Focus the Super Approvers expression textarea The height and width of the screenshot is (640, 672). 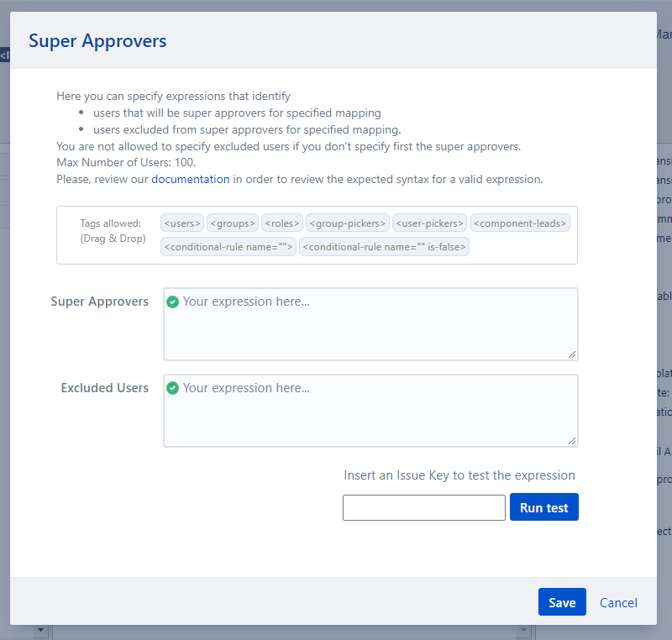370,328
